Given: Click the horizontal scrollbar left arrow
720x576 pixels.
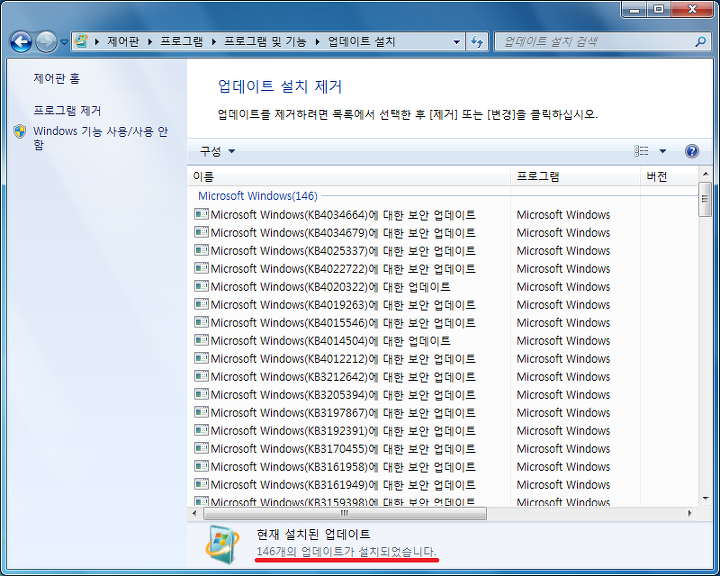Looking at the screenshot, I should pos(195,514).
